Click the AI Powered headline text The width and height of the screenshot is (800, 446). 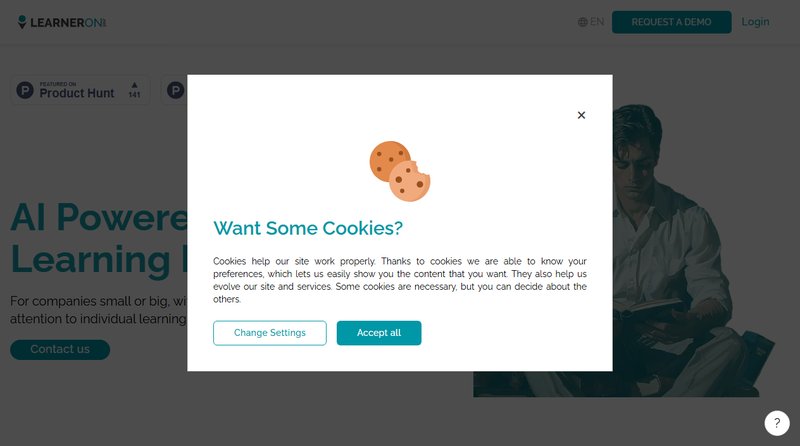tap(99, 217)
